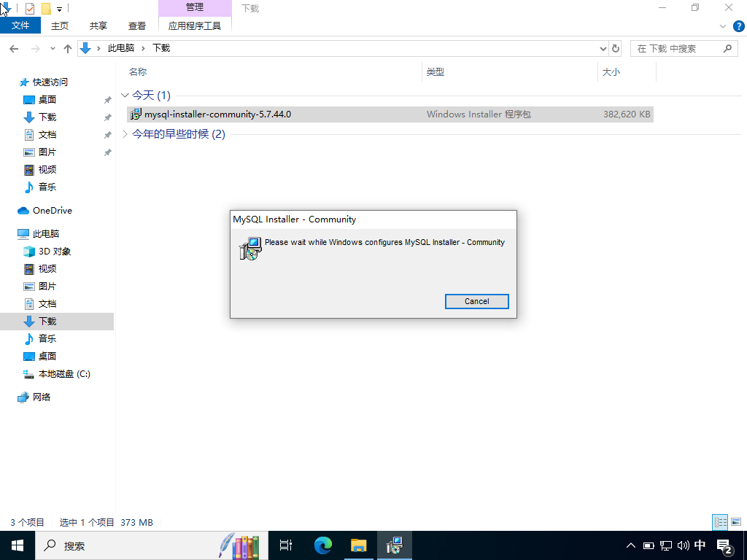Switch to the 主页 ribbon tab
Viewport: 747px width, 560px height.
click(60, 26)
